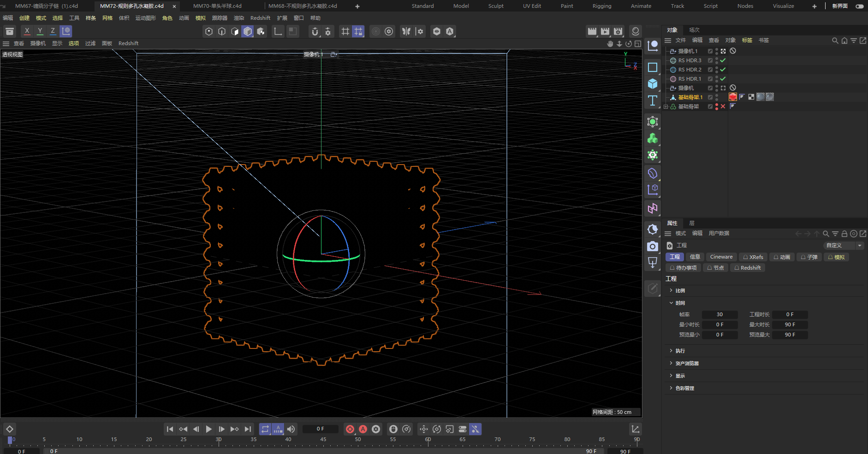Toggle the X axis lock
This screenshot has width=868, height=454.
(x=27, y=31)
